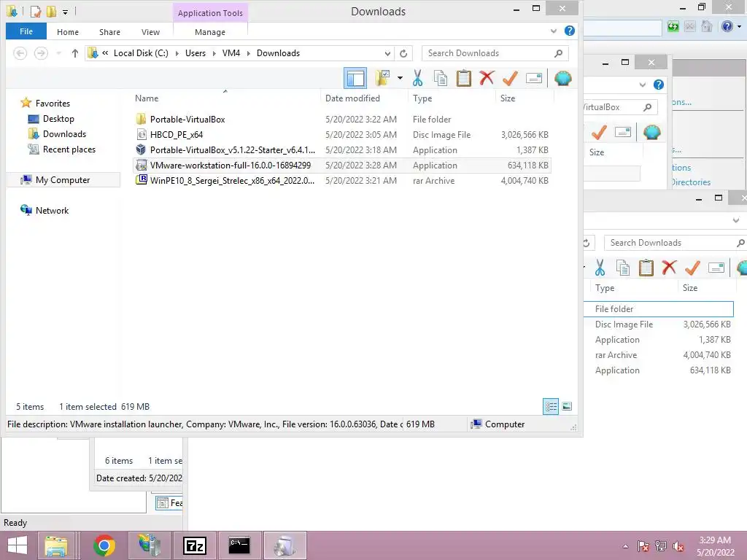Open 7-Zip from the taskbar
Image resolution: width=747 pixels, height=560 pixels.
194,545
